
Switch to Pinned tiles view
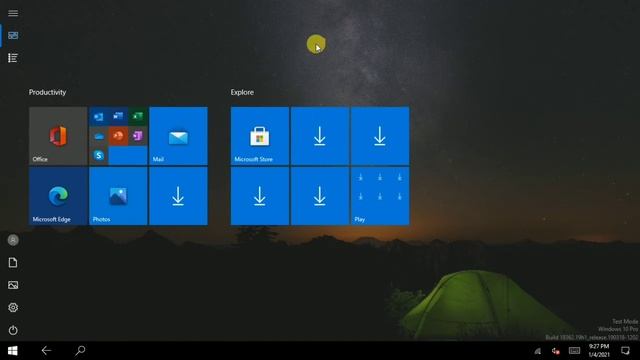point(13,36)
